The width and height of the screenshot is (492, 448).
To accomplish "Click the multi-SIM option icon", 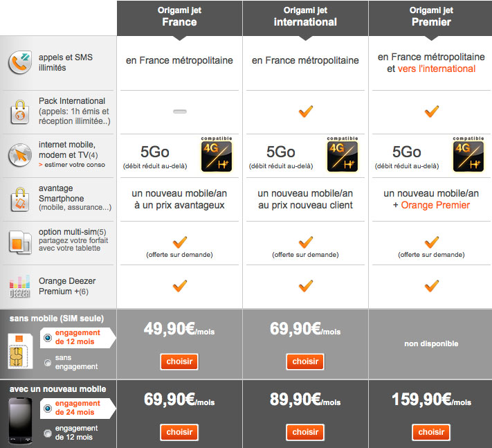I will pyautogui.click(x=19, y=243).
